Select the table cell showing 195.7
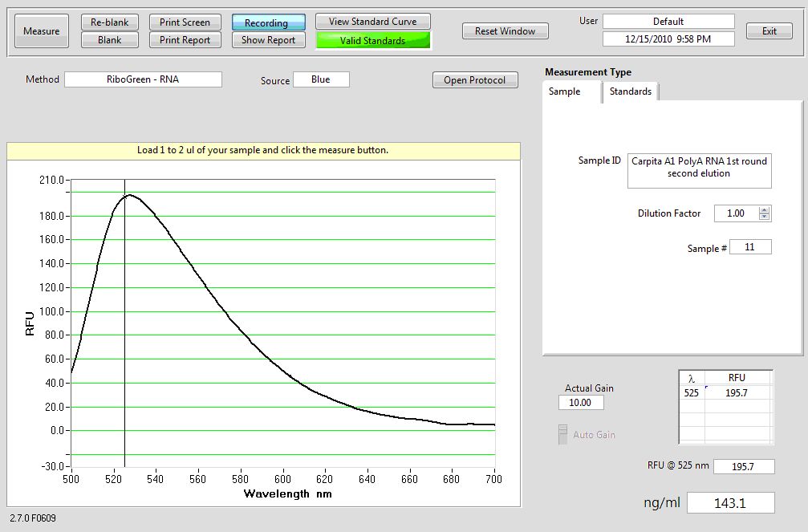 (x=737, y=393)
